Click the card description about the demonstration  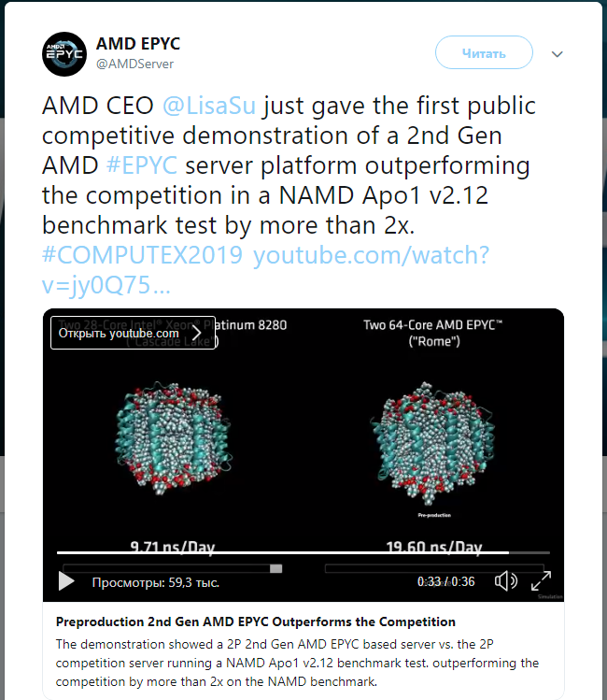click(x=297, y=663)
